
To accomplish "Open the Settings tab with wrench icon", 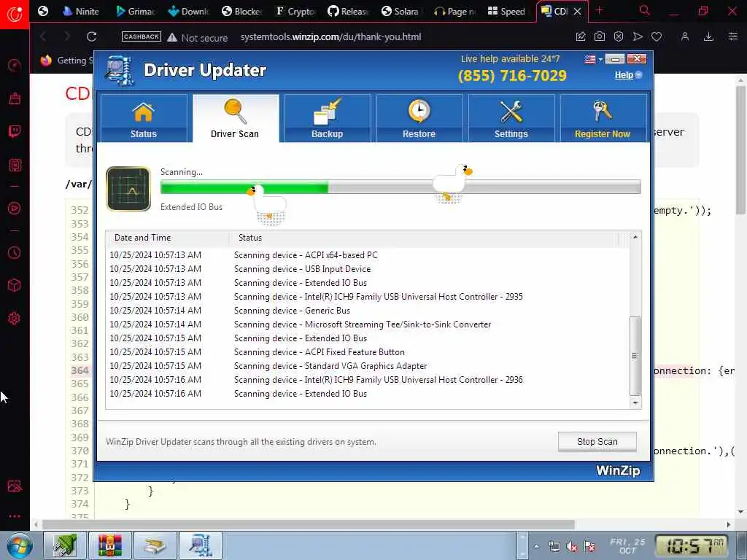I will click(511, 118).
